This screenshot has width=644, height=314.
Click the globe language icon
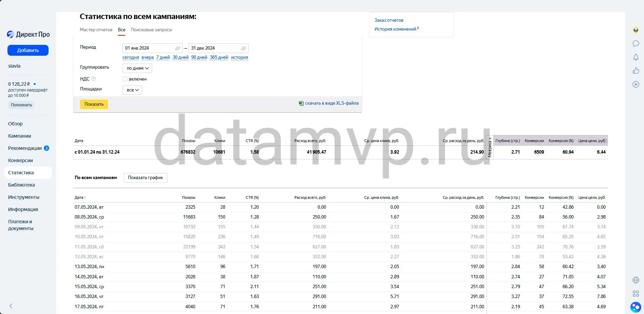636,280
